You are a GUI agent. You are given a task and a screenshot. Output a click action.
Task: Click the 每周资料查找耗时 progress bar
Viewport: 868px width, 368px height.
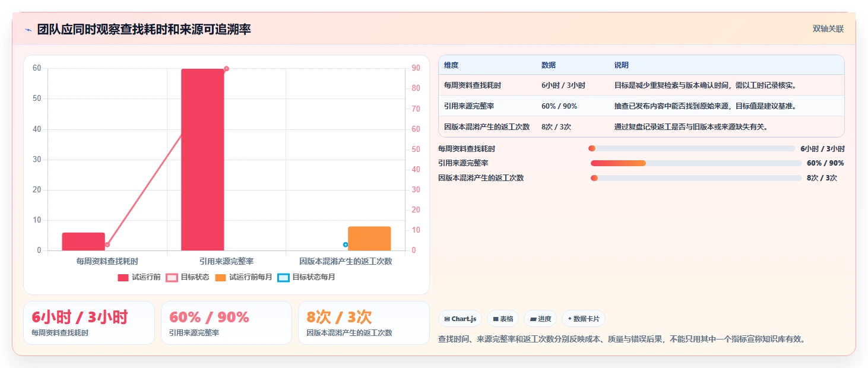coord(692,148)
